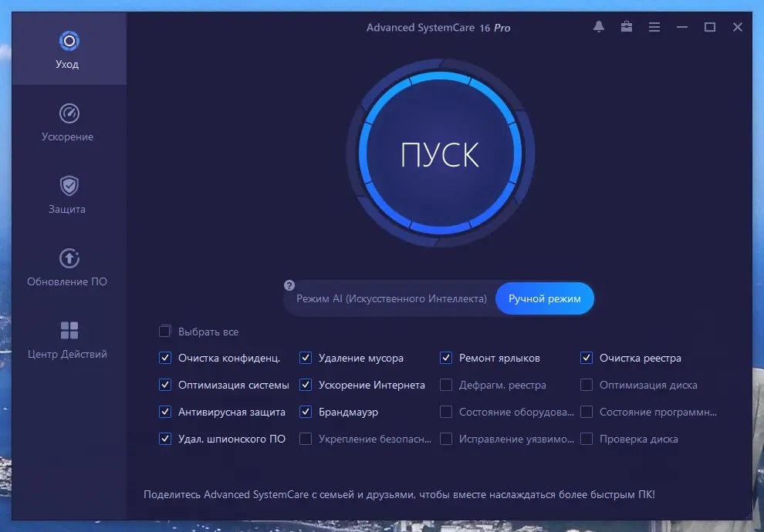
Task: Enable Укрепление безопасности
Action: (306, 439)
